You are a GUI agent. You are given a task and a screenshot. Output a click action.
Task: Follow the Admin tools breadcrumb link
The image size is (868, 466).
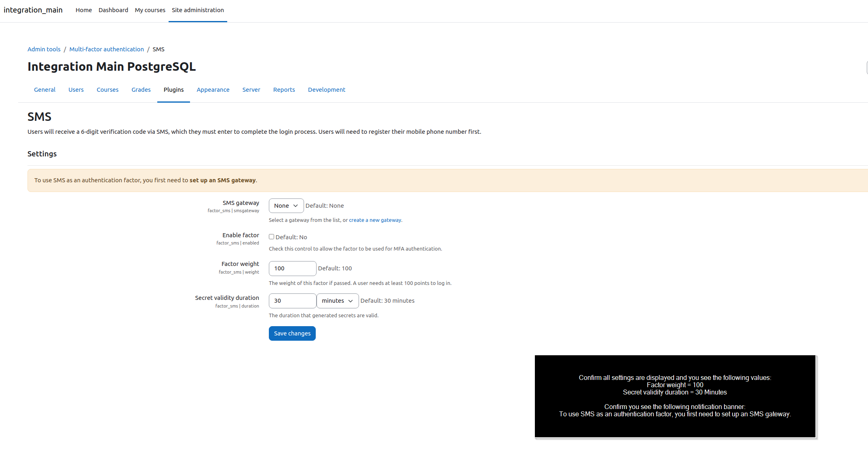tap(44, 49)
